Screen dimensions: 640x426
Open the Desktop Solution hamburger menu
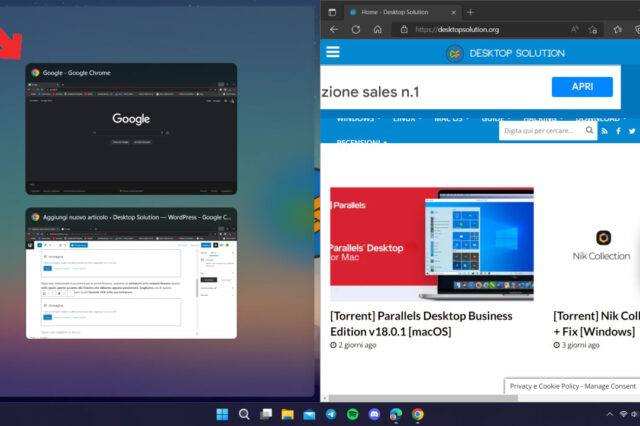333,52
